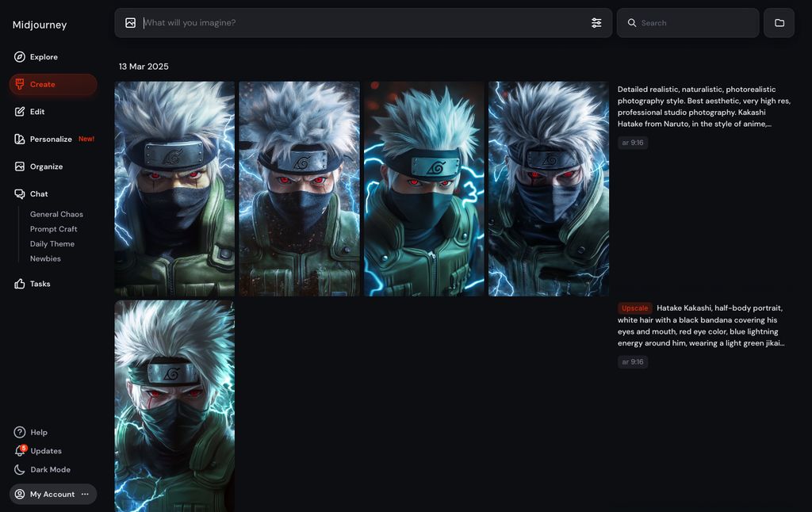Open the folder icon button
Viewport: 812px width, 512px height.
(779, 23)
